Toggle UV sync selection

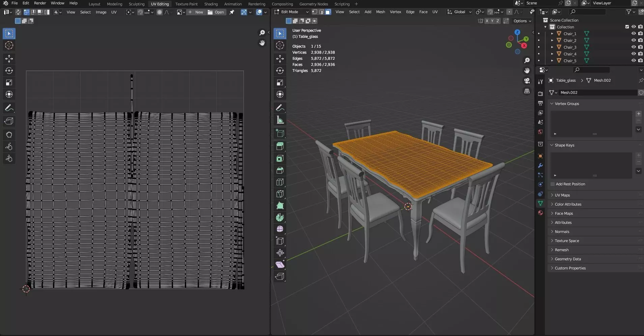click(18, 12)
